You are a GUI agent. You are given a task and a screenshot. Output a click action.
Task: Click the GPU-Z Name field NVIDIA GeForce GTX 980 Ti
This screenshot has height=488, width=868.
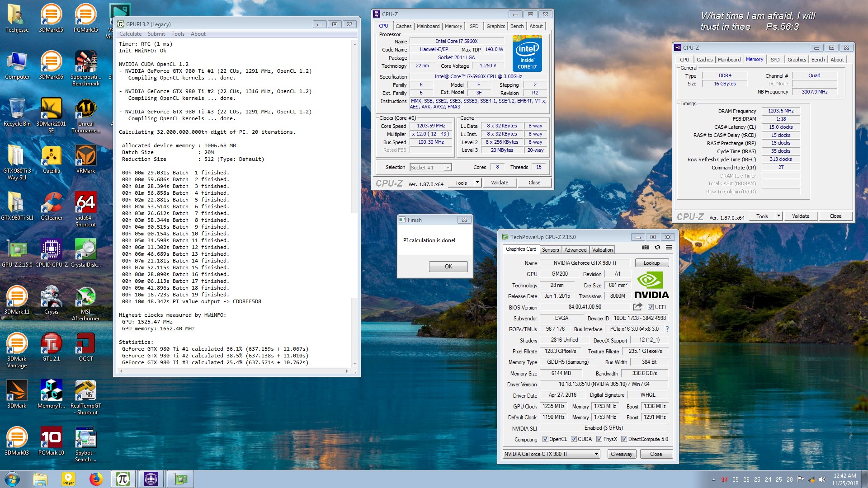(x=584, y=263)
